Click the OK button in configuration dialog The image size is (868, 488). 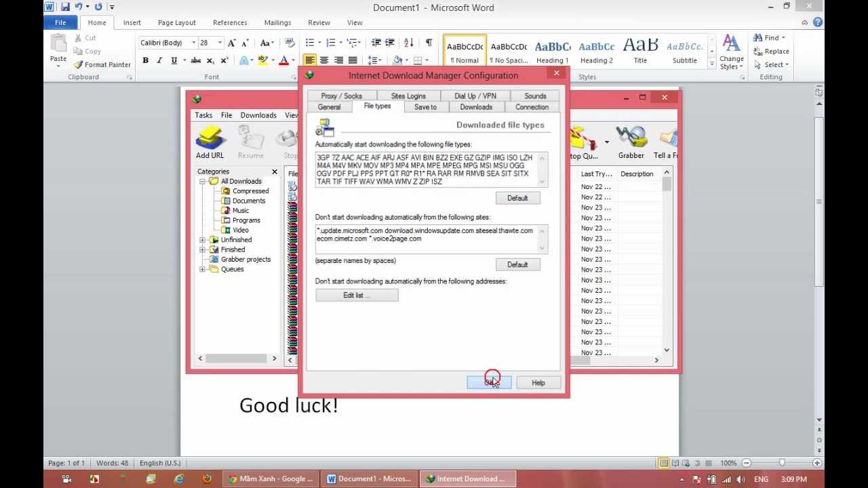point(489,383)
